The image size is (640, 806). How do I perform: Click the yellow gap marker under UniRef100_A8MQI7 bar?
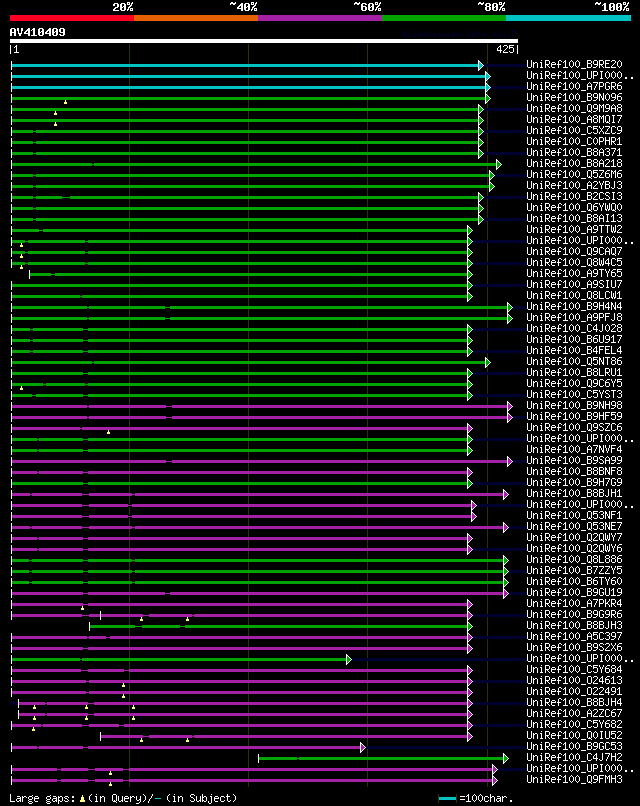(x=56, y=124)
